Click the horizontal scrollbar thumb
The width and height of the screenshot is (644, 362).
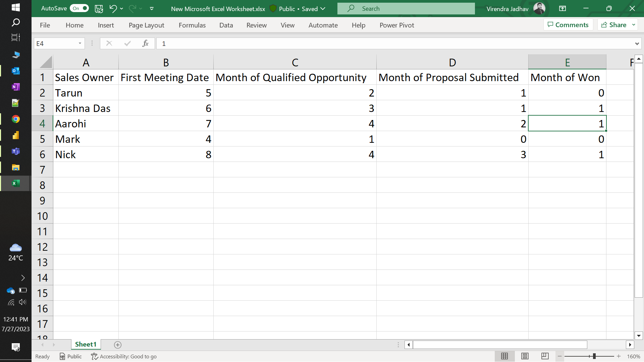point(500,345)
